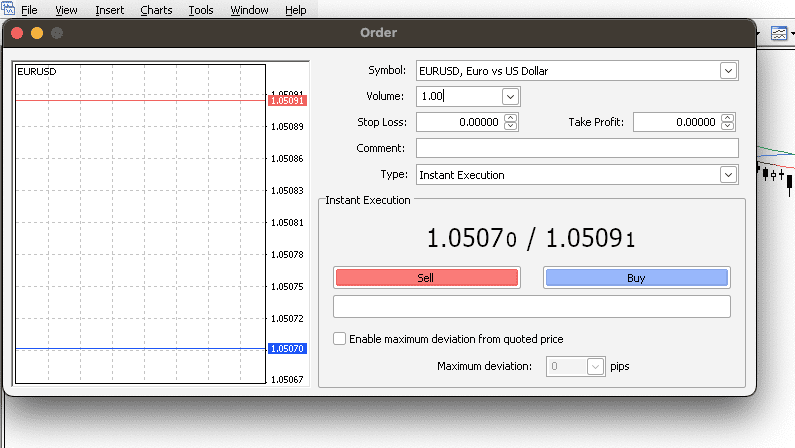
Task: Click the 1.05070 / 1.05091 quote display
Action: [x=531, y=238]
